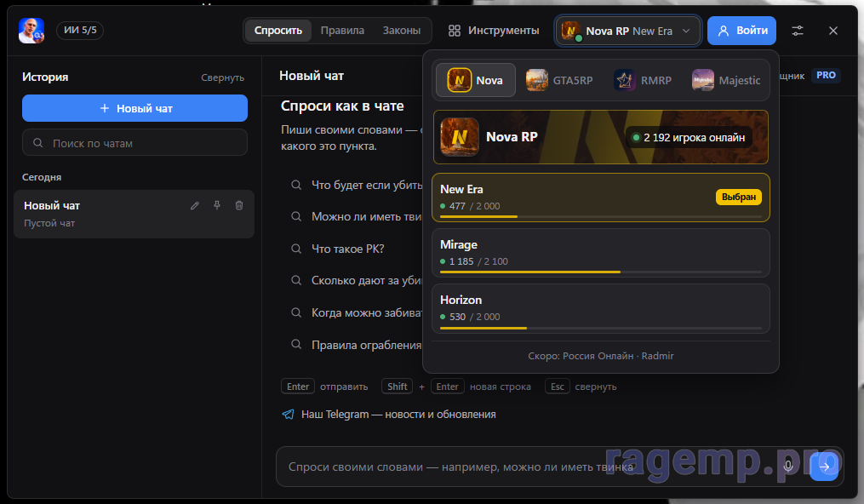
Task: Open the Nova RP New Era server dropdown
Action: pyautogui.click(x=628, y=31)
